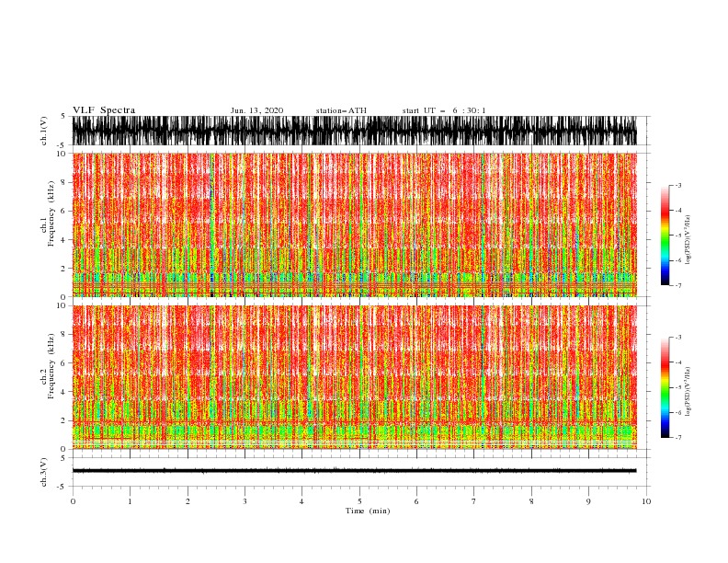Click the date text 'Jun. 13, 2020'
Screen dimensions: 728x563
[256, 110]
